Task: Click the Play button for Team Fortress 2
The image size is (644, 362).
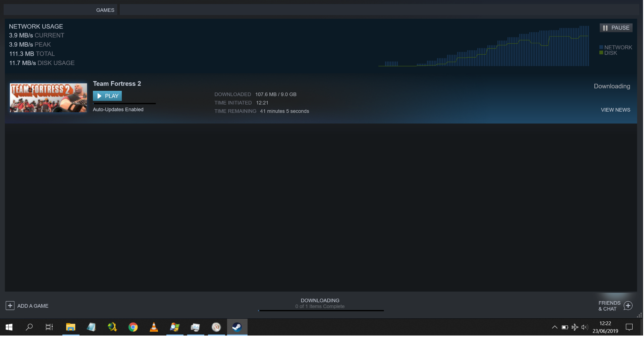Action: [x=107, y=96]
